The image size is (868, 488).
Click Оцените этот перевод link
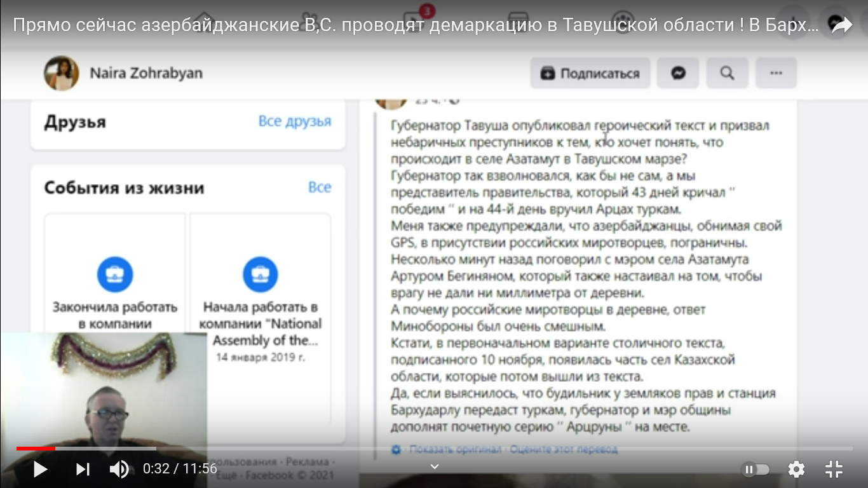[562, 449]
